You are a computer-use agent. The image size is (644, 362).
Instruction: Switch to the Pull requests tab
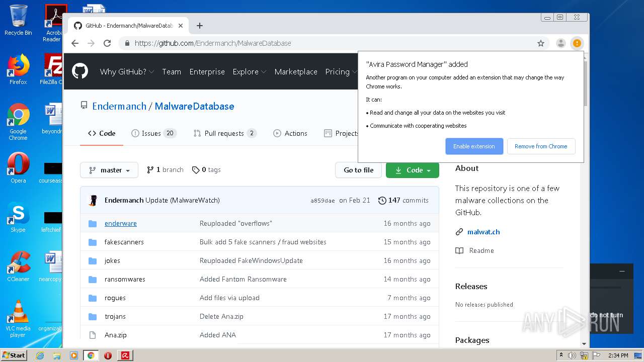tap(225, 133)
